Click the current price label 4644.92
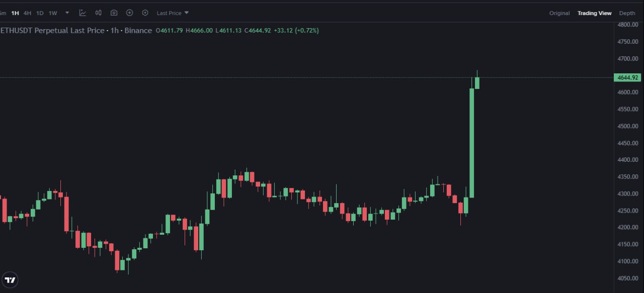This screenshot has width=644, height=293. (627, 77)
